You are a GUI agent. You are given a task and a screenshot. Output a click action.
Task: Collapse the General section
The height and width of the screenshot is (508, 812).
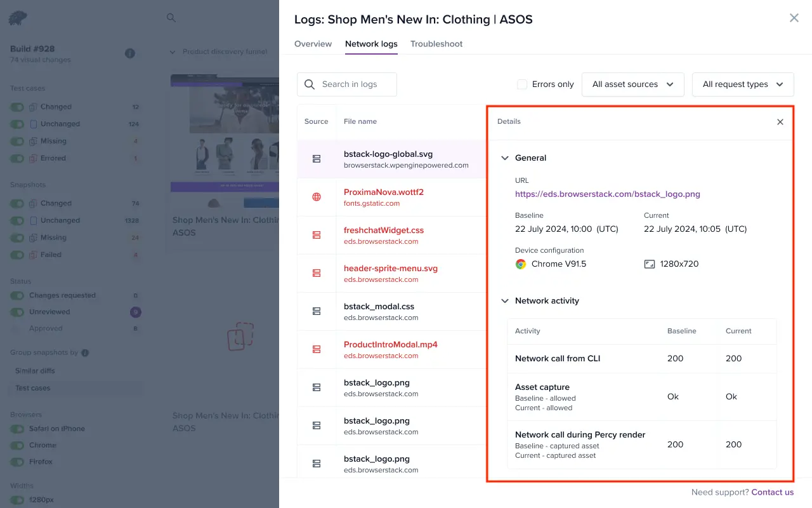click(505, 158)
